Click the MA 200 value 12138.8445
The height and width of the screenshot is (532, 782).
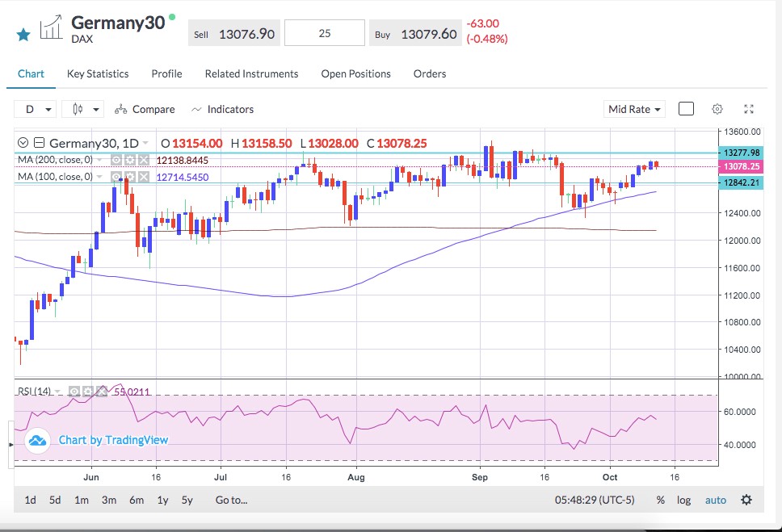tap(183, 160)
